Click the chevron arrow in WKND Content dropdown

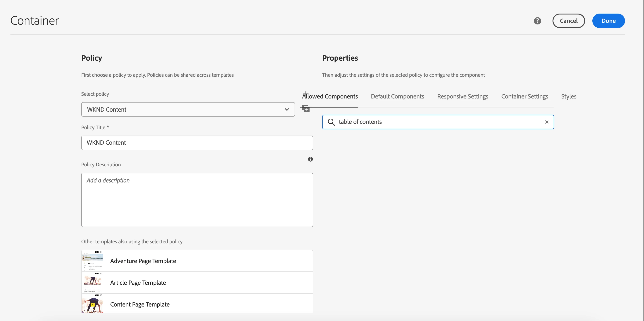[x=286, y=109]
